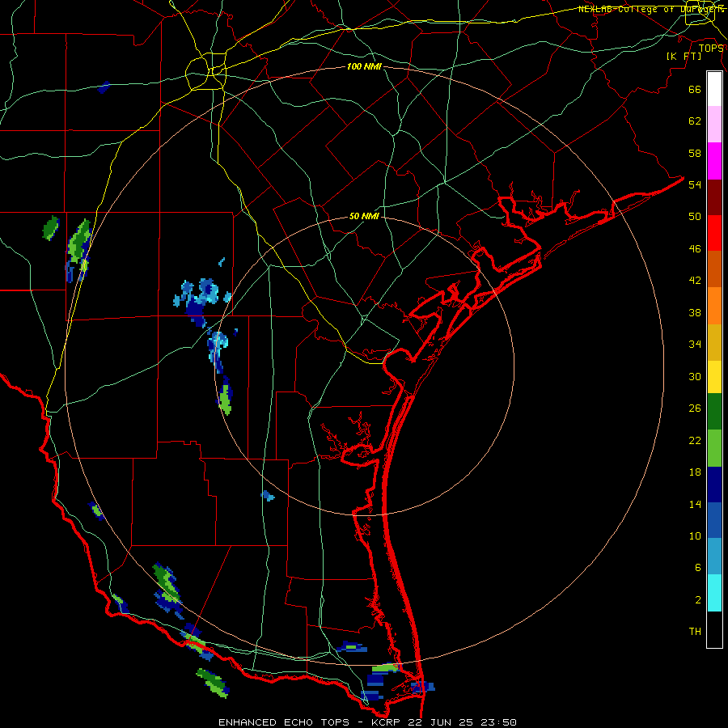The width and height of the screenshot is (728, 728).
Task: Click the 10 value on the scale
Action: tap(695, 535)
